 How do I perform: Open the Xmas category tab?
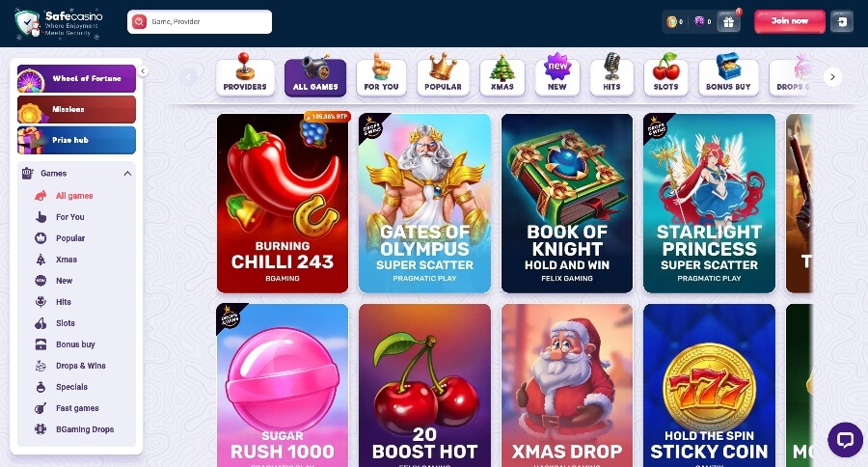(502, 76)
